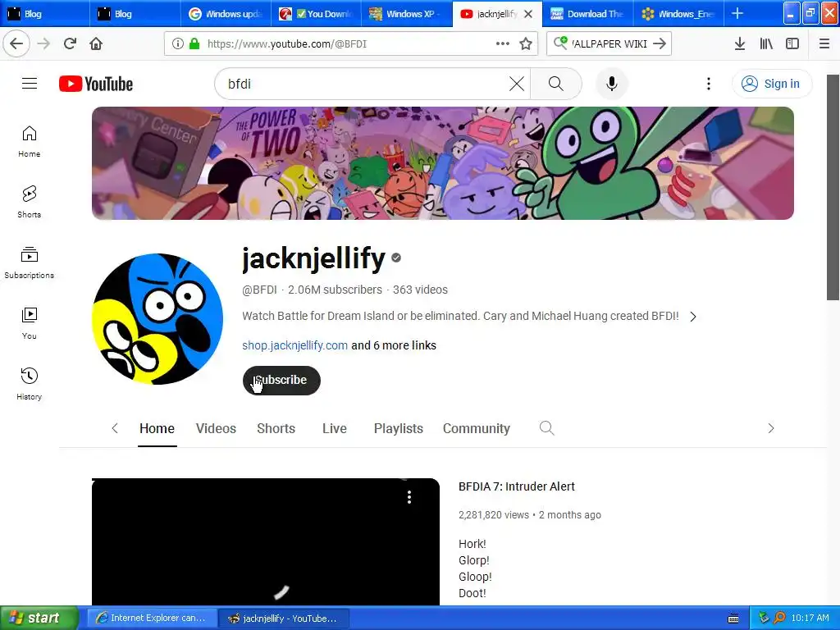Click the jacknjellify - YouTube taskbar item

(x=283, y=619)
